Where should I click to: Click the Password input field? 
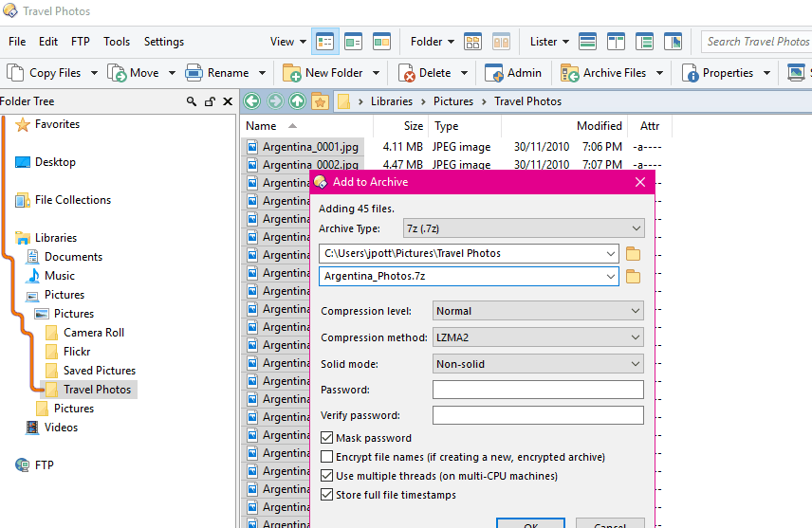[x=538, y=390]
